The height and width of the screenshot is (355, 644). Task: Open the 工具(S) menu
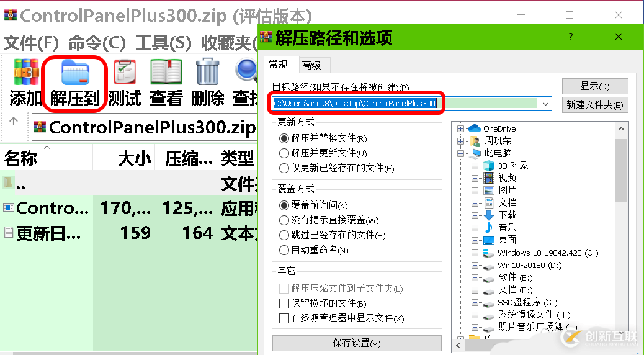pos(163,43)
